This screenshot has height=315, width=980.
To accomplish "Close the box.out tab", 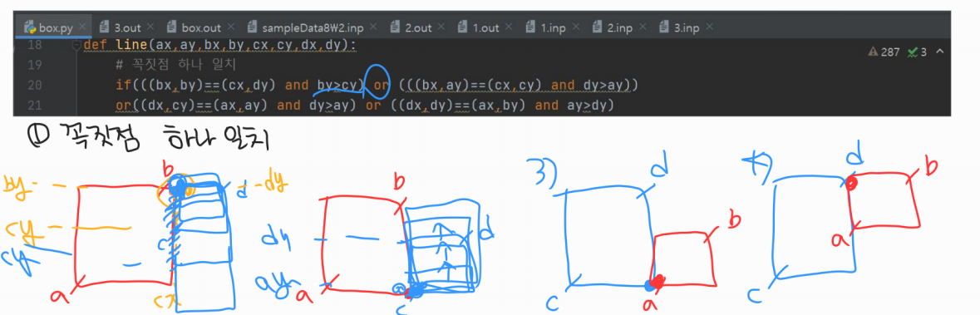I will (x=230, y=27).
